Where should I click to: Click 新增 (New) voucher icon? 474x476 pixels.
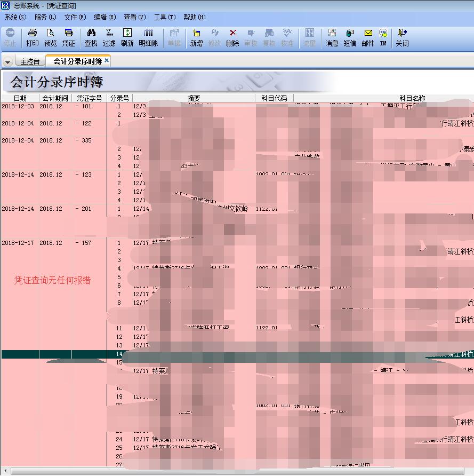point(196,38)
